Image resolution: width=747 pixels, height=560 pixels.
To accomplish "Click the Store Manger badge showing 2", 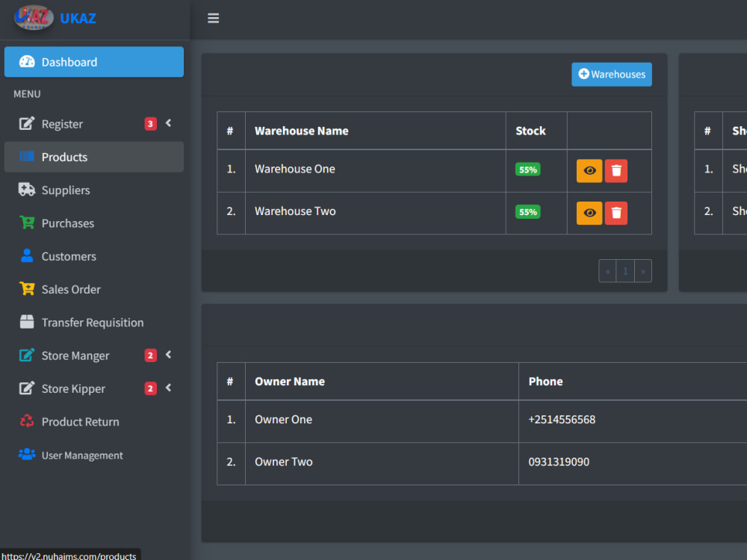I will [x=151, y=355].
